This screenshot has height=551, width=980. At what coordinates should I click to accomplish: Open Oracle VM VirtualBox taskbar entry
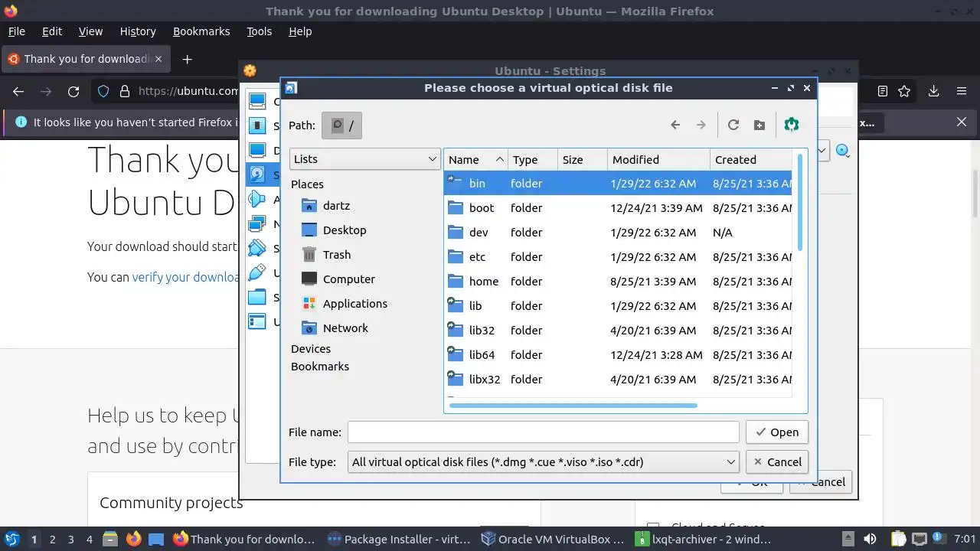point(552,540)
